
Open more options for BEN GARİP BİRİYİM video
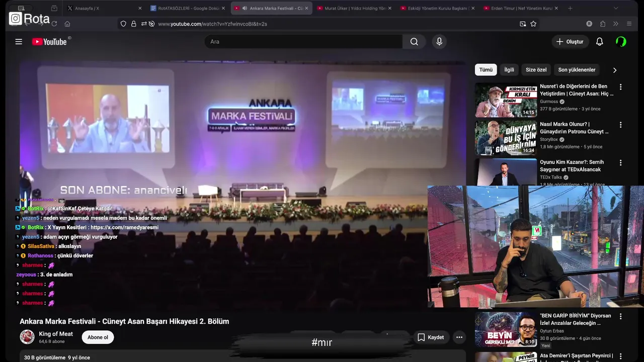point(620,317)
